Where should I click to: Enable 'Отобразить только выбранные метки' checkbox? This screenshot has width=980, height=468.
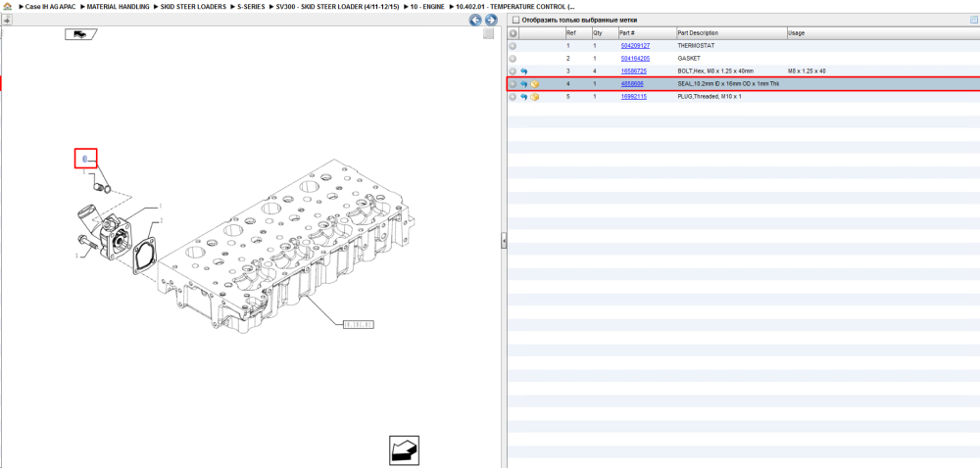point(515,20)
